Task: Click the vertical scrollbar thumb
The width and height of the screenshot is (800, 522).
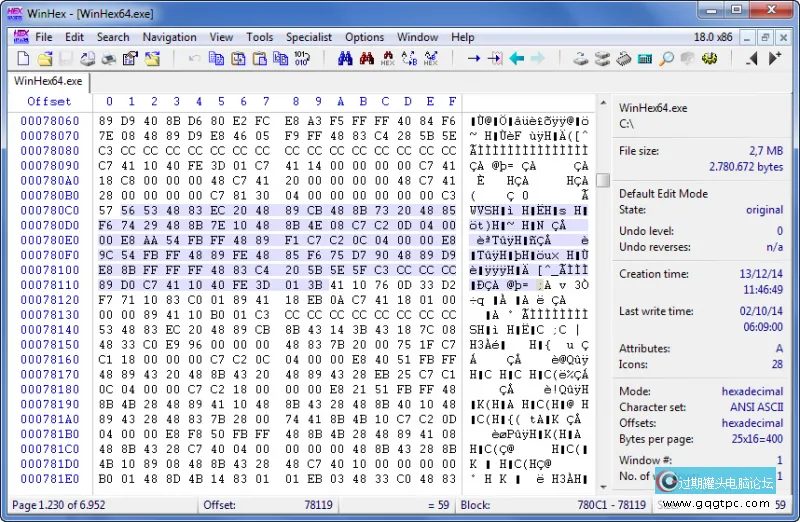Action: coord(602,181)
